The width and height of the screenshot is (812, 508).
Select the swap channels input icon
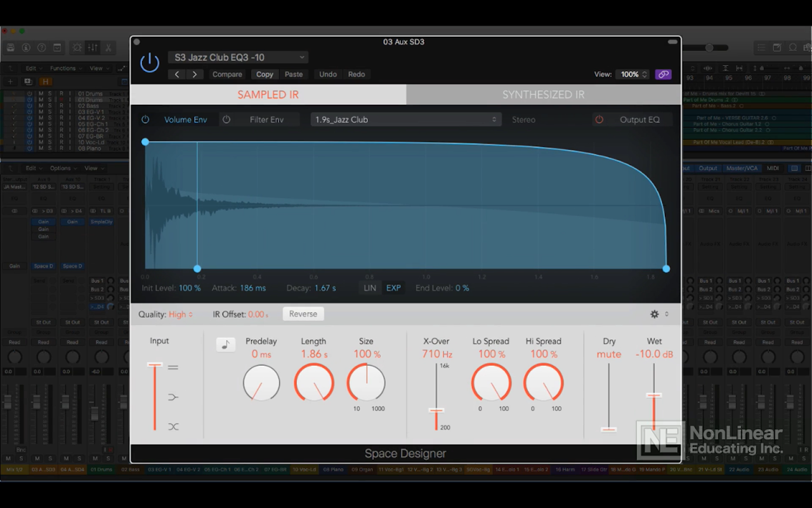click(173, 427)
